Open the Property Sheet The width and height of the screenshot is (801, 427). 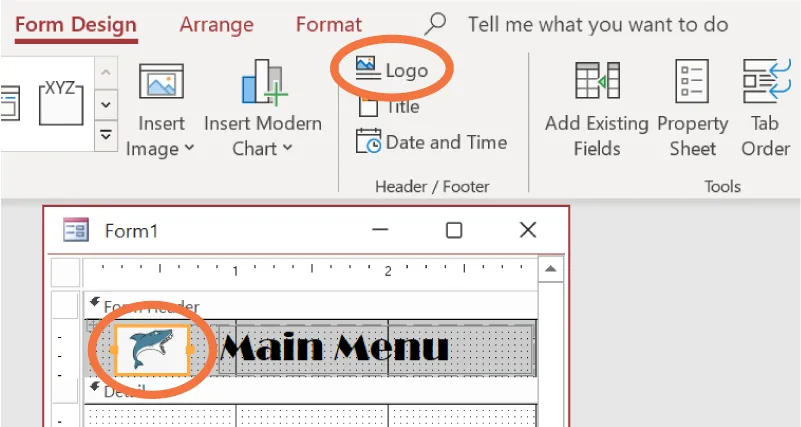tap(692, 110)
